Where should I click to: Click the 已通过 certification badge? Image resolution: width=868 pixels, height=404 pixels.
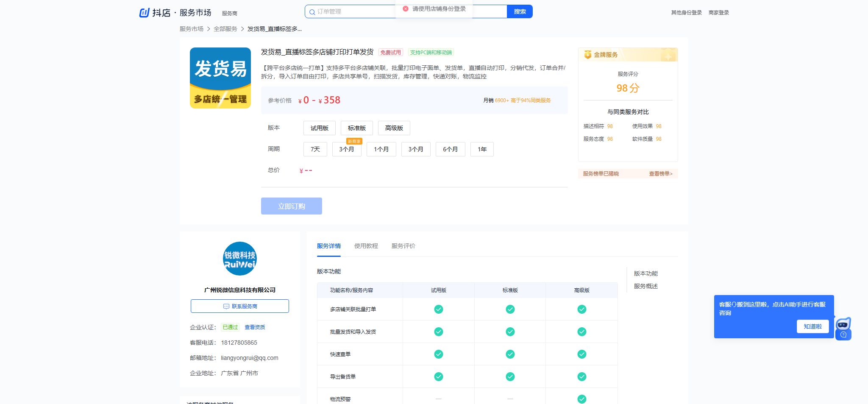(x=230, y=327)
